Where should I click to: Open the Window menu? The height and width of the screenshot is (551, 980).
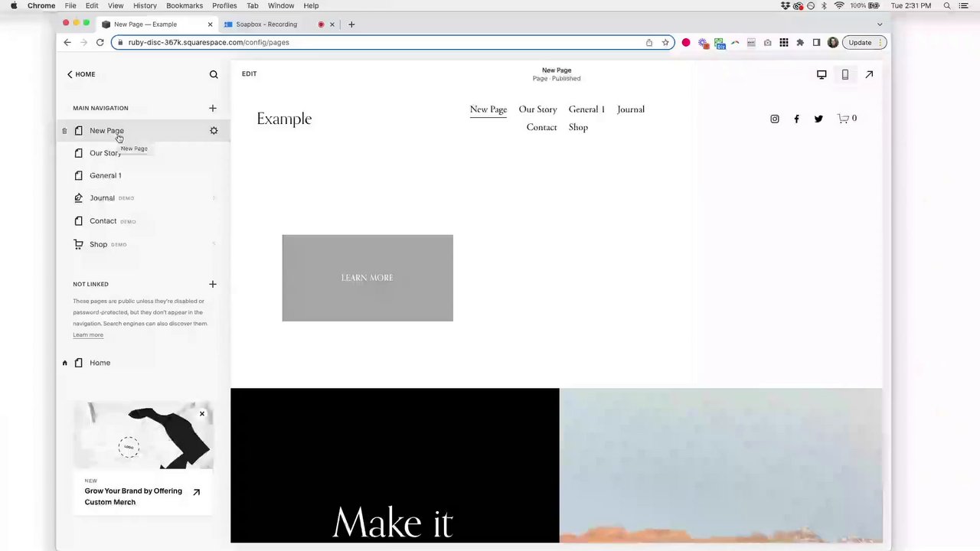281,5
